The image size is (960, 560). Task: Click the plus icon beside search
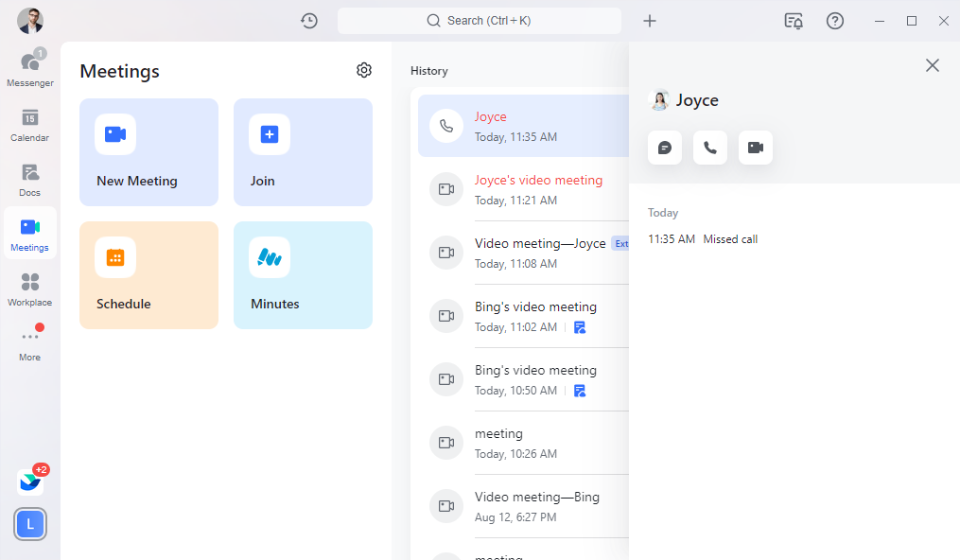(650, 21)
